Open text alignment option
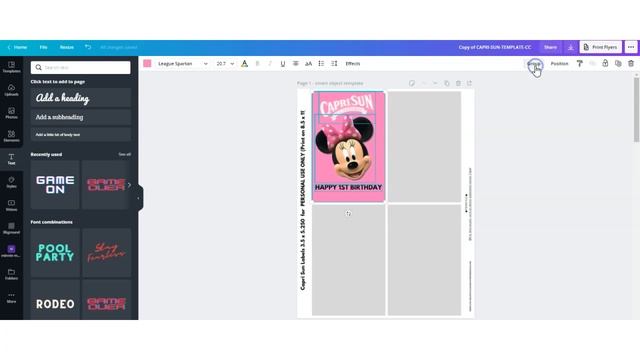Image resolution: width=640 pixels, height=360 pixels. (296, 64)
